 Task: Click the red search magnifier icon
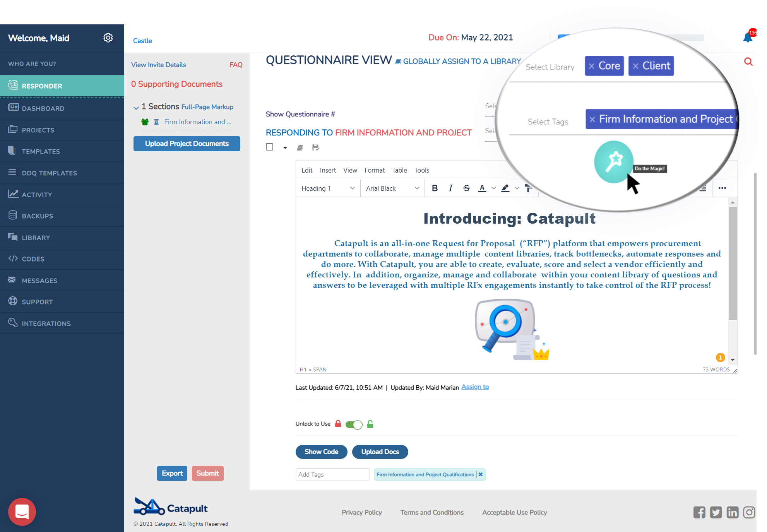pyautogui.click(x=748, y=62)
